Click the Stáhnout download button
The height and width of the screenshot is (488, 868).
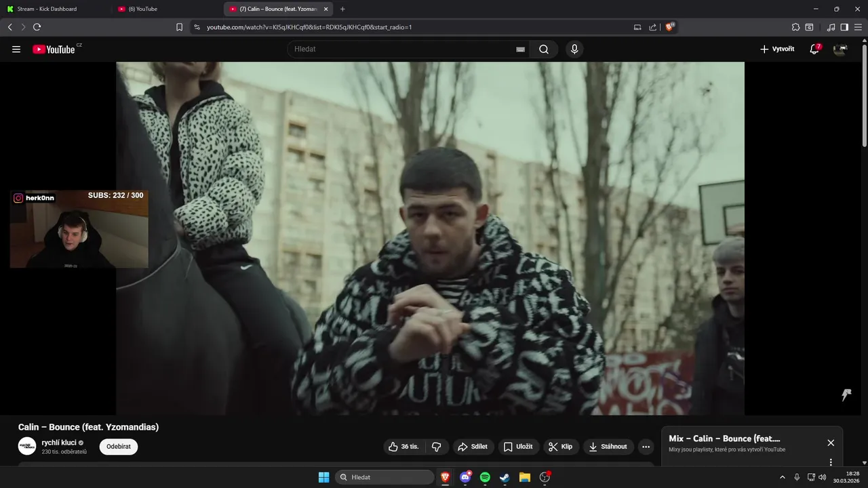coord(608,447)
